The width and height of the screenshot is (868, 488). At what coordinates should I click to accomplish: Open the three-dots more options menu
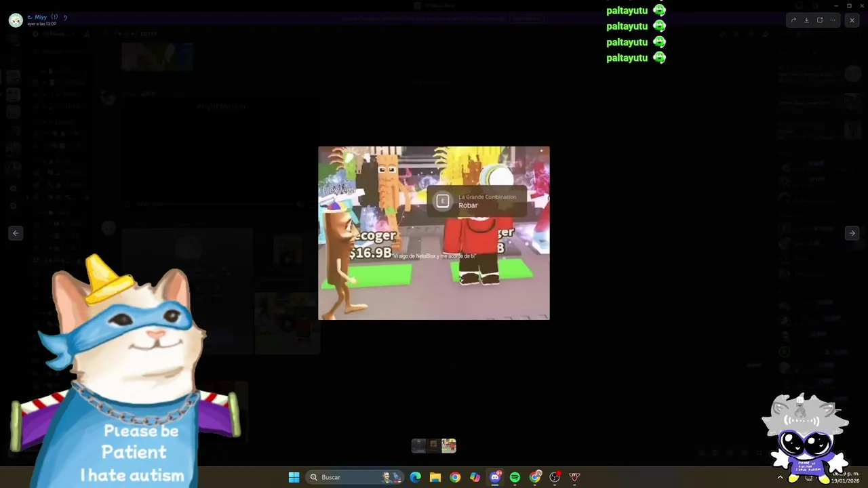(x=833, y=20)
